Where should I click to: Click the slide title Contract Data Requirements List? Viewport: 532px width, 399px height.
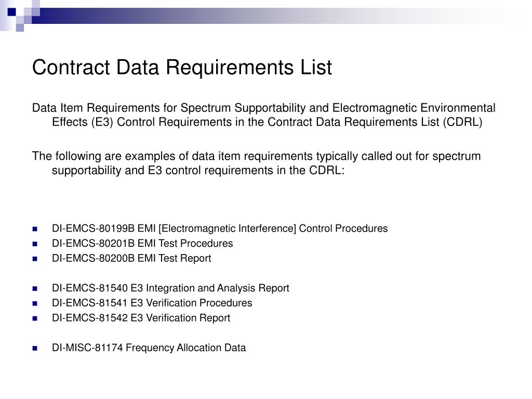[182, 67]
